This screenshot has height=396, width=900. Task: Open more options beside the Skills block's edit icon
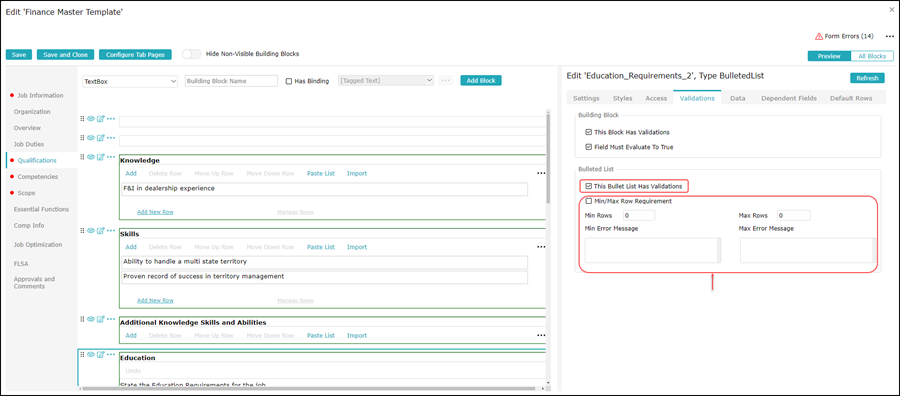click(111, 230)
